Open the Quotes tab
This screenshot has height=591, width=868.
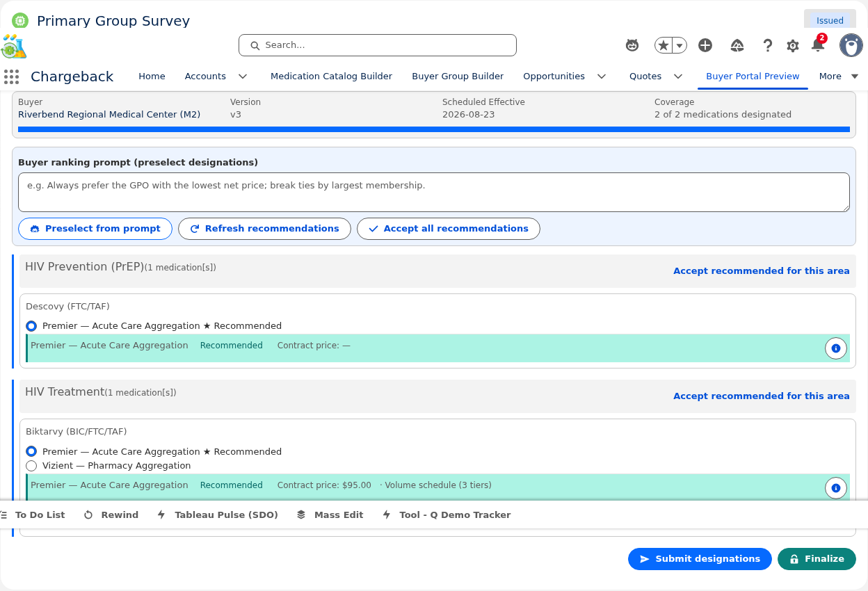point(645,76)
